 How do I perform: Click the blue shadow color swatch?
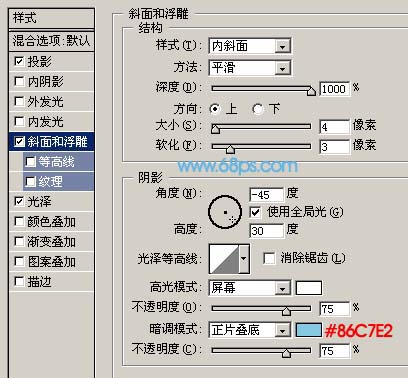(x=309, y=330)
